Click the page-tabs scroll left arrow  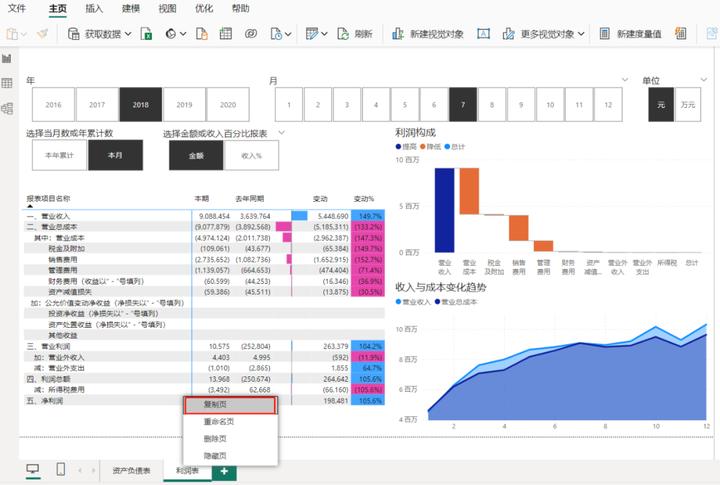(80, 470)
